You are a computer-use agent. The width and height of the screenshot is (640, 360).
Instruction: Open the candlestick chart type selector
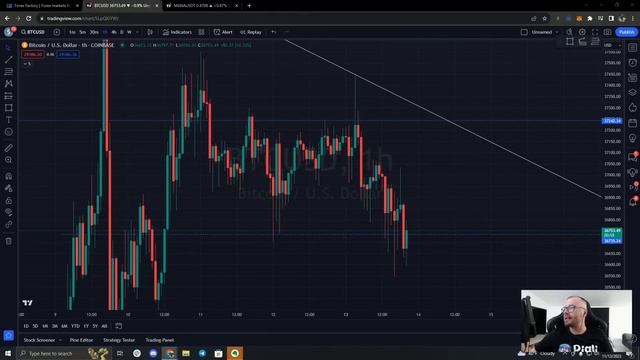point(150,32)
